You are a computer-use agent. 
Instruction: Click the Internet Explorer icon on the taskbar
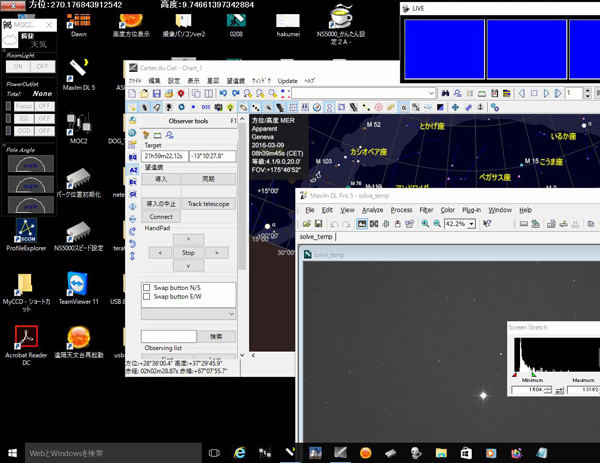click(x=240, y=453)
